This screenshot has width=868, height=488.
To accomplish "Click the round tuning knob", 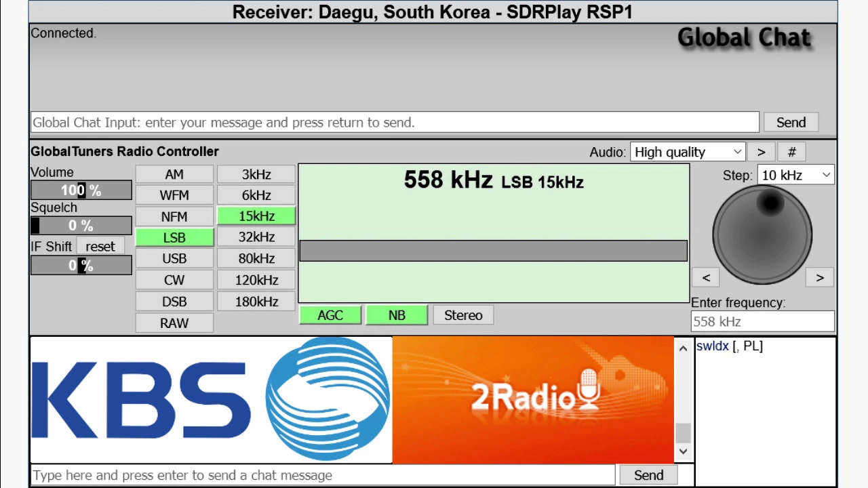I will (762, 235).
